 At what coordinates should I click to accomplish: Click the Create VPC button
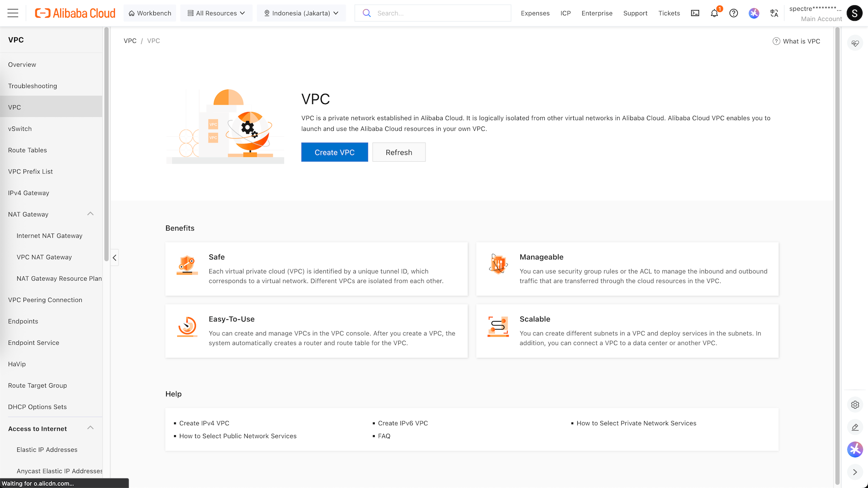coord(335,152)
